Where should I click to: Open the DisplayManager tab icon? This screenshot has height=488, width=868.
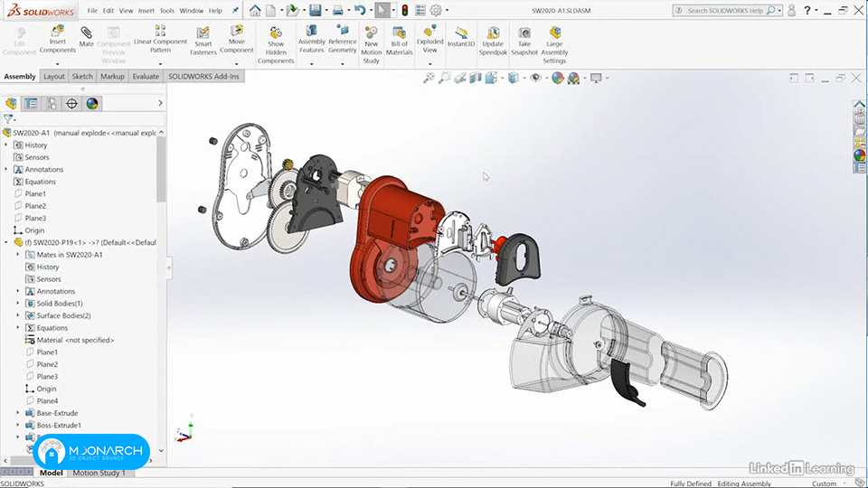pos(92,103)
